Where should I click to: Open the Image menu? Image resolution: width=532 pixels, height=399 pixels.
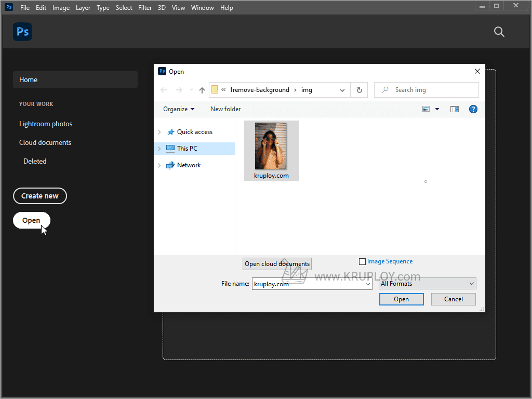point(61,7)
